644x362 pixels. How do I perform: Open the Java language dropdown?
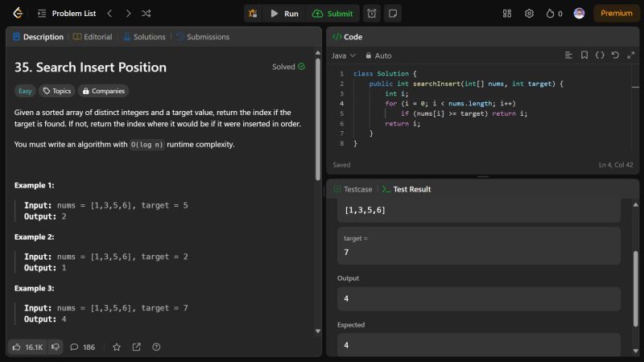pyautogui.click(x=344, y=56)
